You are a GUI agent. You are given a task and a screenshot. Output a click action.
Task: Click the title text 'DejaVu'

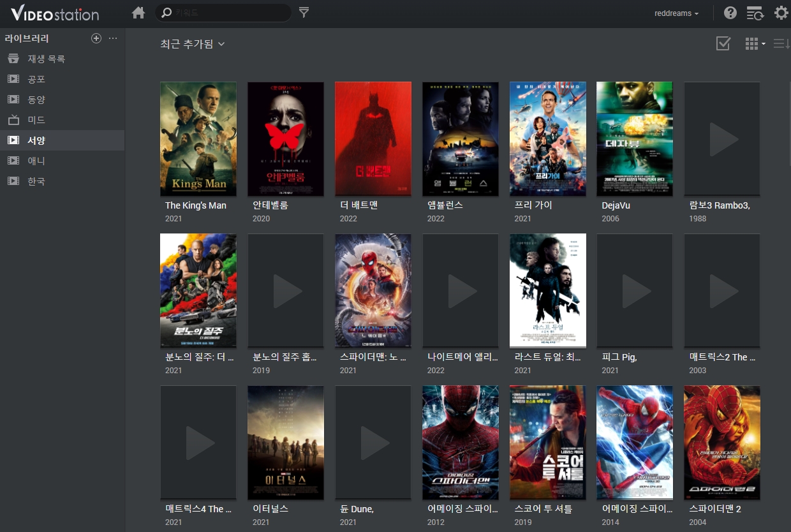616,205
